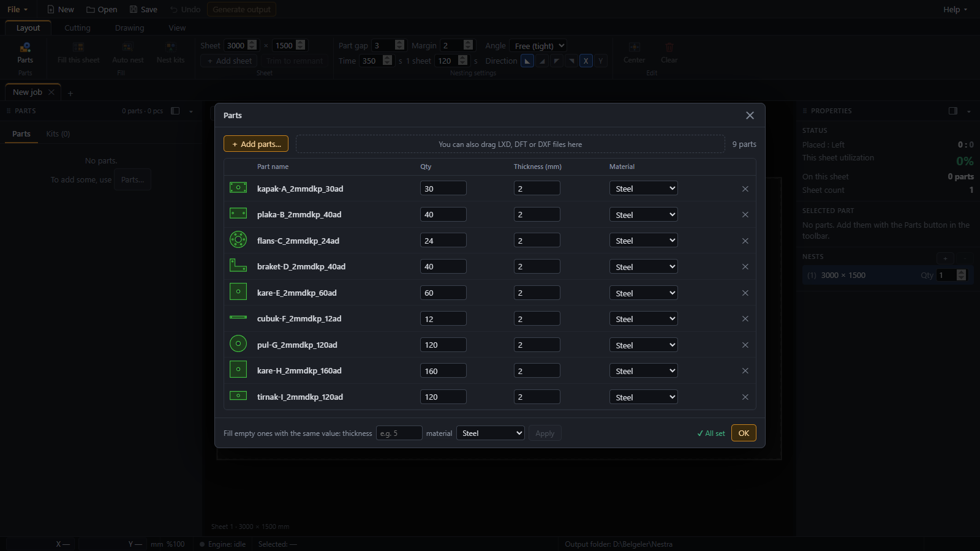Remove the flans-C_2mmdkp_24ad part row

coord(745,241)
